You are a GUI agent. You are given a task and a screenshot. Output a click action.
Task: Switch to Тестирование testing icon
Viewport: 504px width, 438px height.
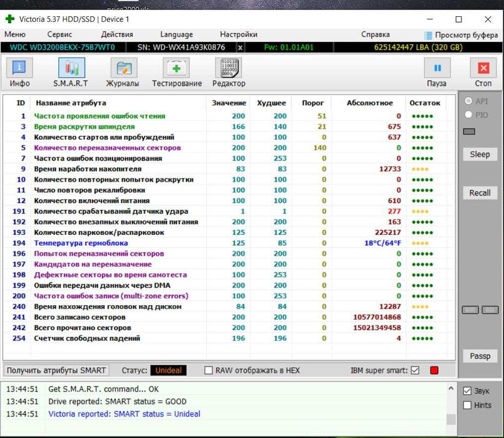pyautogui.click(x=176, y=68)
